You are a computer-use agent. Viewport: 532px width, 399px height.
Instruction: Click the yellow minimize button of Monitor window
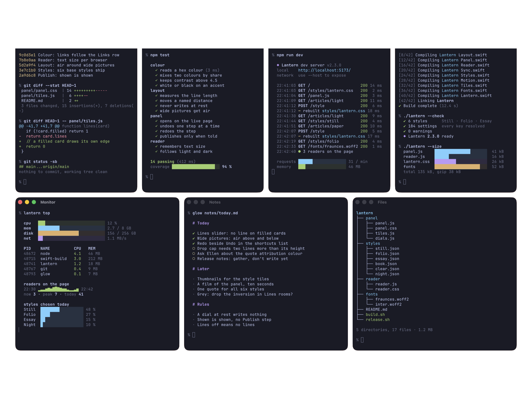click(x=27, y=202)
